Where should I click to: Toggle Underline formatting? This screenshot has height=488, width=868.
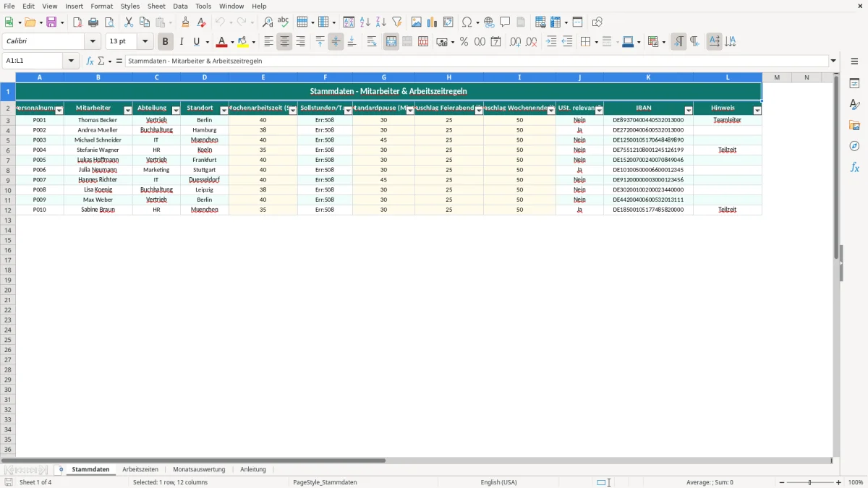(x=196, y=42)
